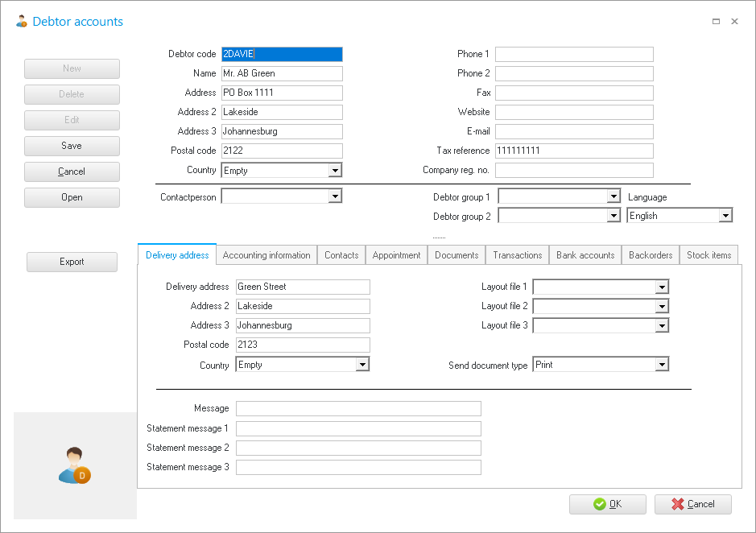Click the green checkmark OK button
The image size is (756, 533).
[607, 504]
